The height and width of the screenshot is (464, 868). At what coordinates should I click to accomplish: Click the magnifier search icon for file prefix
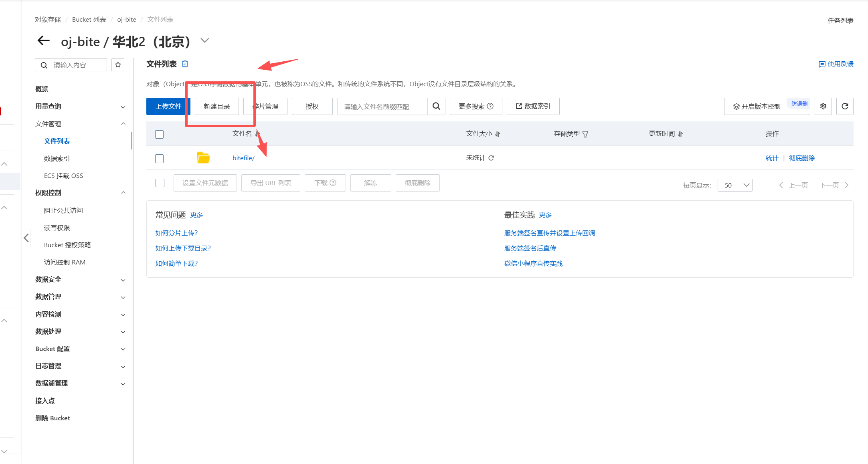[x=436, y=106]
